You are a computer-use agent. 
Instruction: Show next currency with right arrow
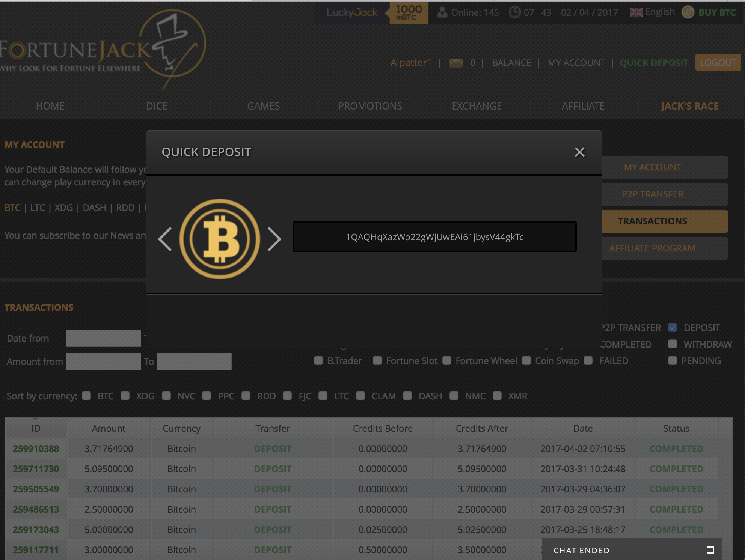[x=274, y=239]
